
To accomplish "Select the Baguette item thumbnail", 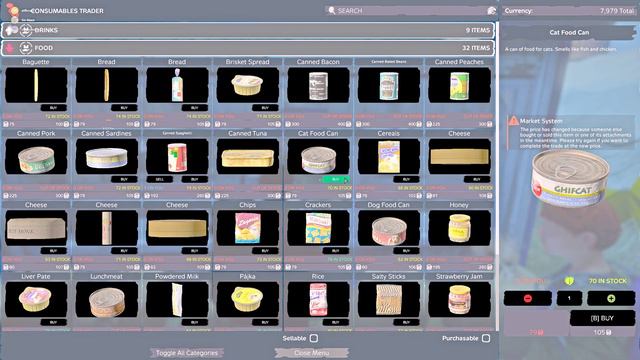I will click(36, 85).
